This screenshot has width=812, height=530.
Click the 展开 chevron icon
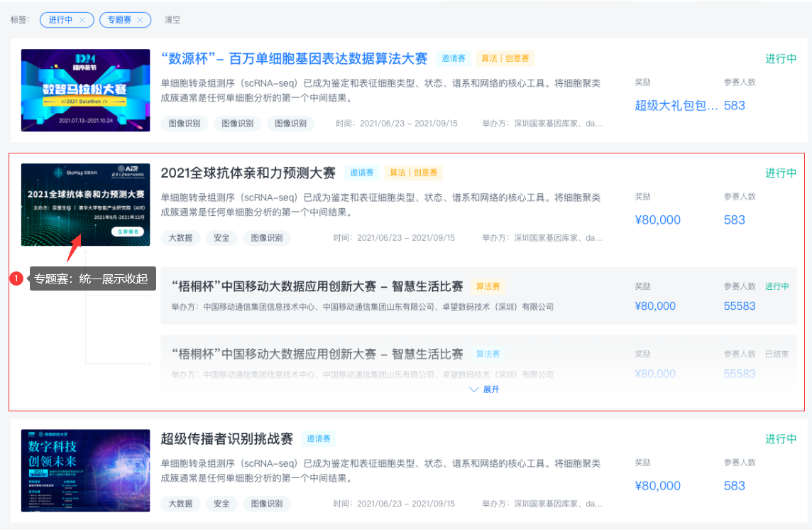(x=473, y=389)
